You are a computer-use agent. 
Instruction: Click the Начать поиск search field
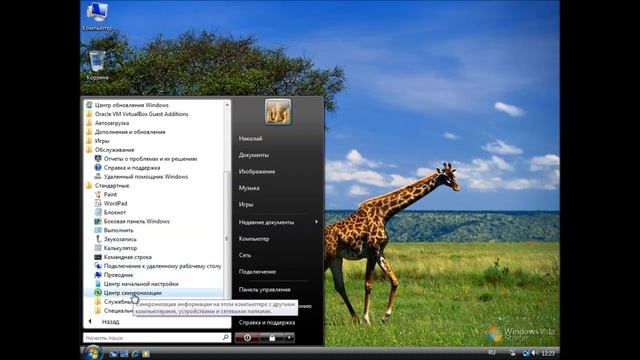click(152, 338)
